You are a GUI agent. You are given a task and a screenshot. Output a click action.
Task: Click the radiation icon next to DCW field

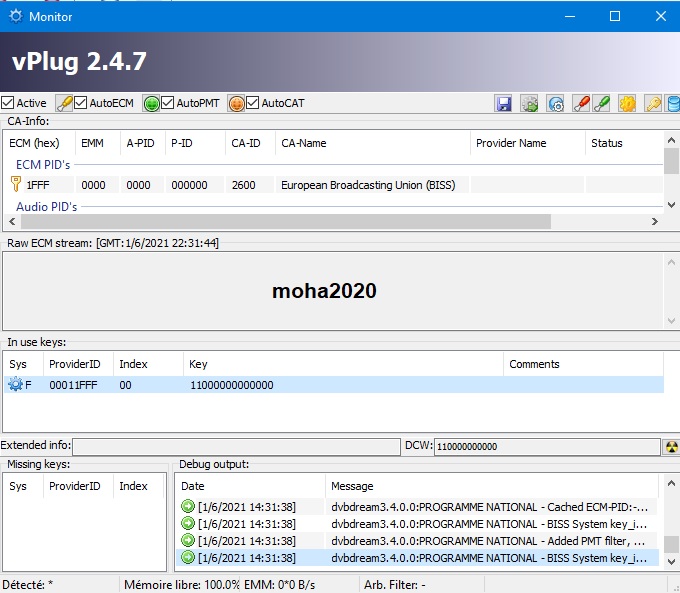tap(671, 446)
